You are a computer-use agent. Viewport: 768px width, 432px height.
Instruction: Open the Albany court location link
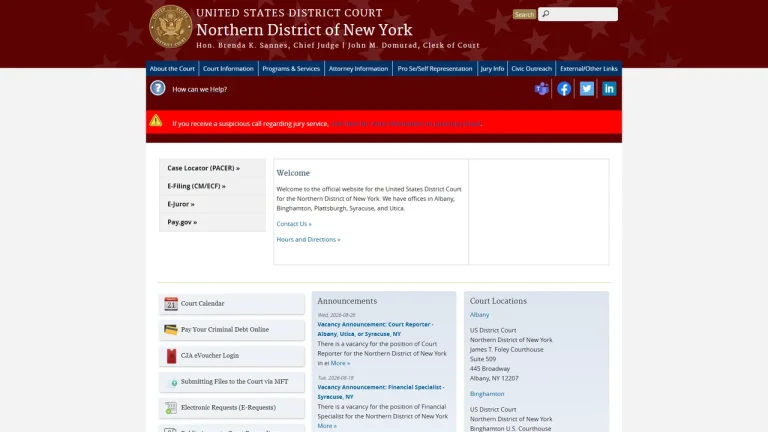click(x=480, y=315)
